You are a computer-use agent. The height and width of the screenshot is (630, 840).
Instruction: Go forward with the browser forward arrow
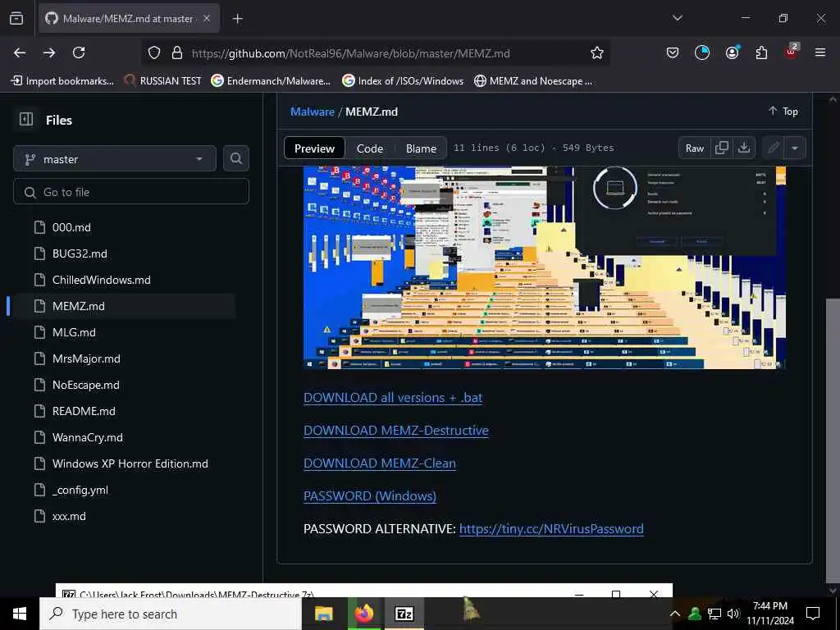[x=49, y=52]
